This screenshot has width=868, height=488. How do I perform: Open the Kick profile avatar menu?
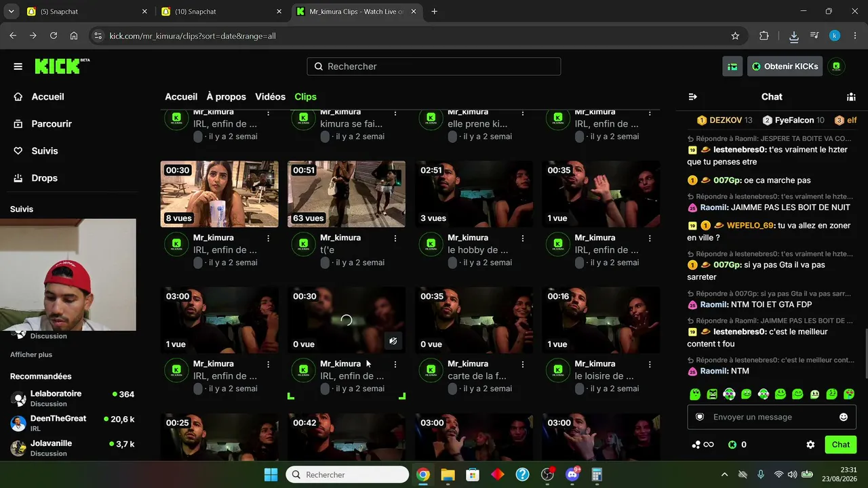coord(836,66)
